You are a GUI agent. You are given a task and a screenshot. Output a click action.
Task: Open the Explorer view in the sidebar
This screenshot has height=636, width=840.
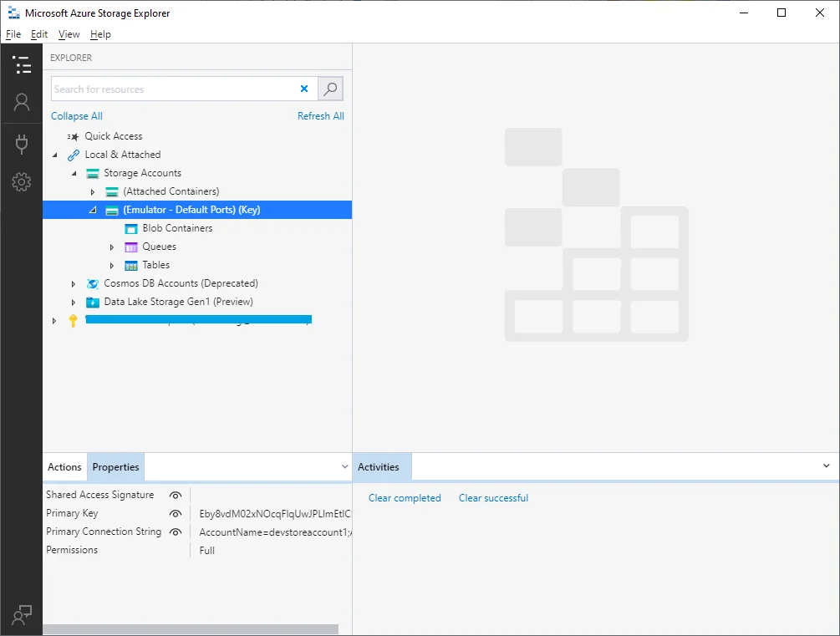point(22,65)
